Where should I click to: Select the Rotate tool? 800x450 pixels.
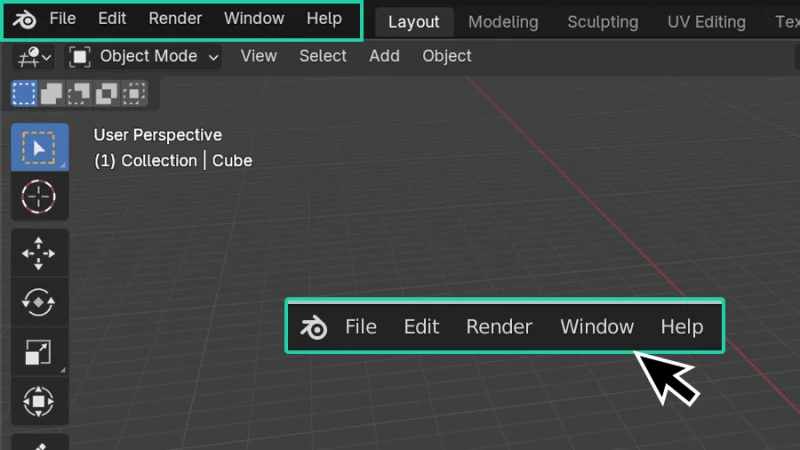point(39,302)
